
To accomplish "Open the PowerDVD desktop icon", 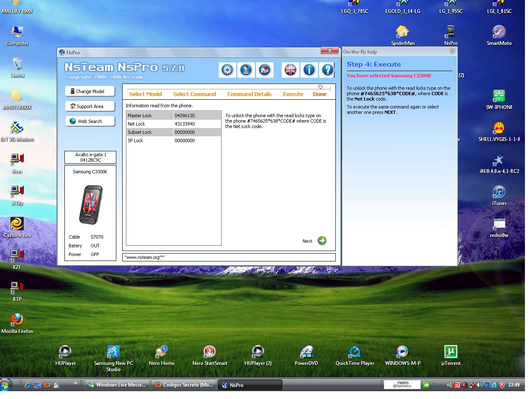I will click(306, 355).
